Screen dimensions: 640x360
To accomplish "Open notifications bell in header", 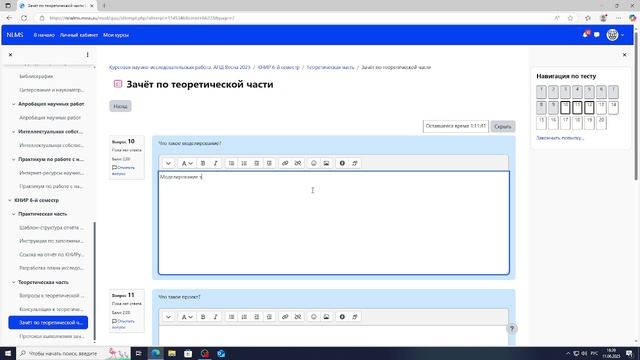I will [x=586, y=35].
